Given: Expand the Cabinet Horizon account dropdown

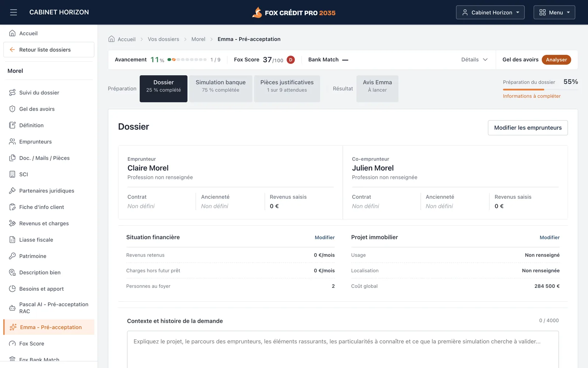Looking at the screenshot, I should pos(490,13).
